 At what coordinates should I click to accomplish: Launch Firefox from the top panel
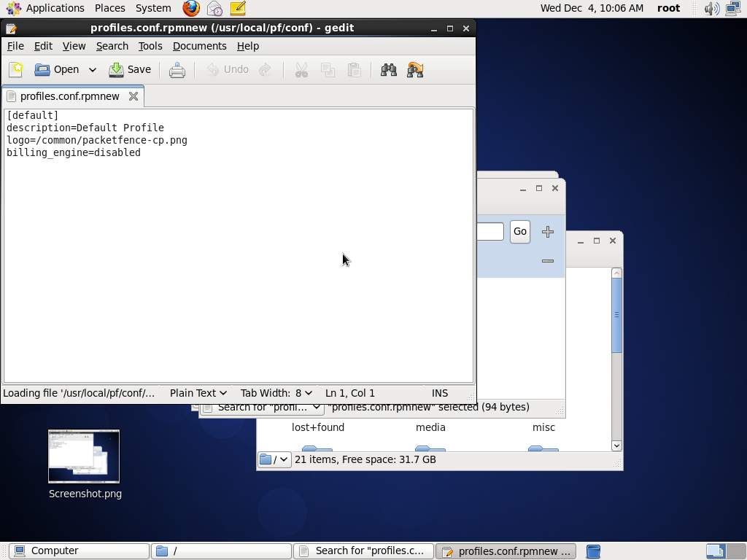(x=191, y=8)
